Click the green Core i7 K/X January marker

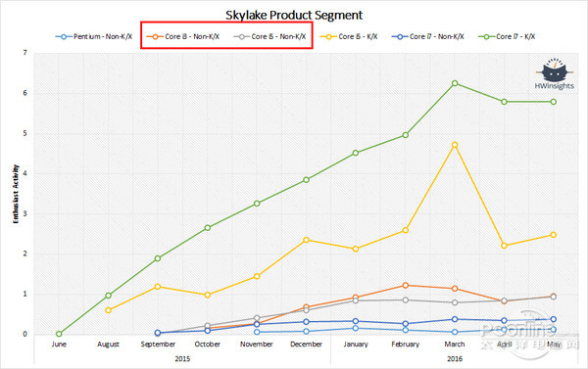tap(356, 153)
